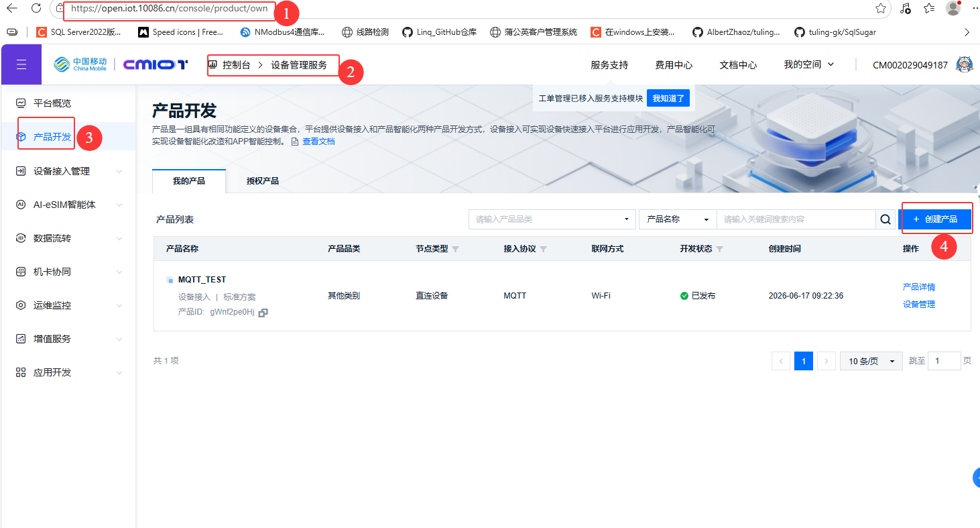
Task: Open 产品品类 filter dropdown
Action: point(552,219)
